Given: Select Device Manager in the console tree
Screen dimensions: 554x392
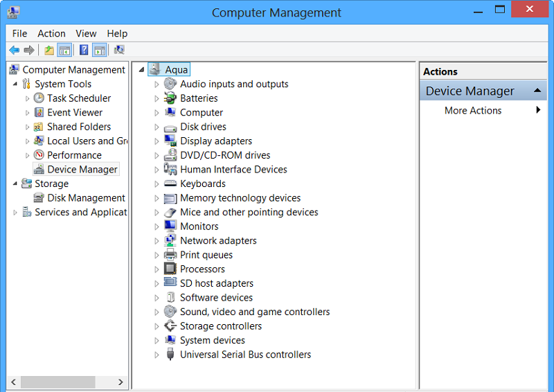Looking at the screenshot, I should pyautogui.click(x=82, y=169).
